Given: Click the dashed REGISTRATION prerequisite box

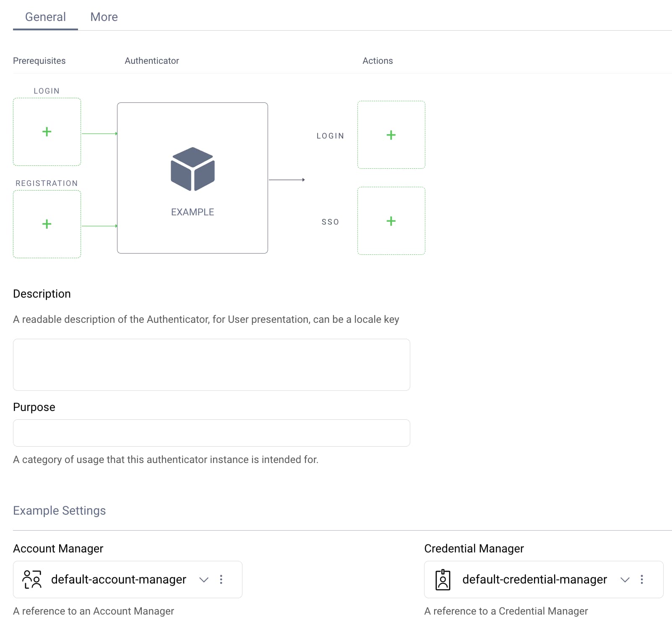Looking at the screenshot, I should (47, 224).
